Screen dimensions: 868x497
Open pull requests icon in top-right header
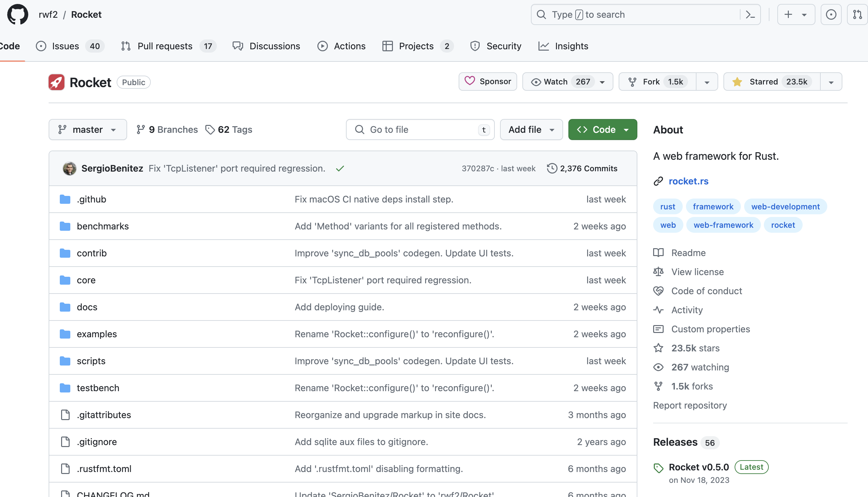pos(857,14)
